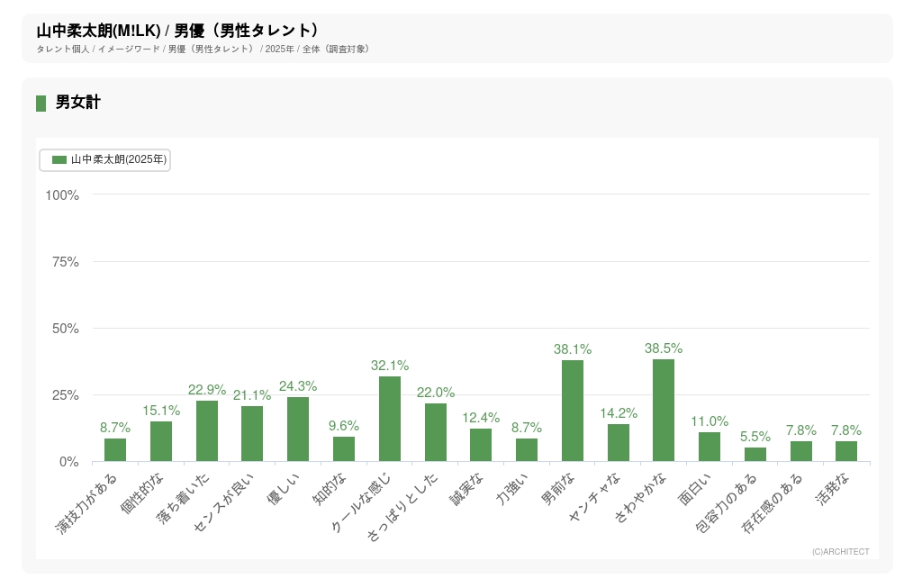Select the 知的な bar at 9.6%
The width and height of the screenshot is (922, 588).
[x=344, y=449]
